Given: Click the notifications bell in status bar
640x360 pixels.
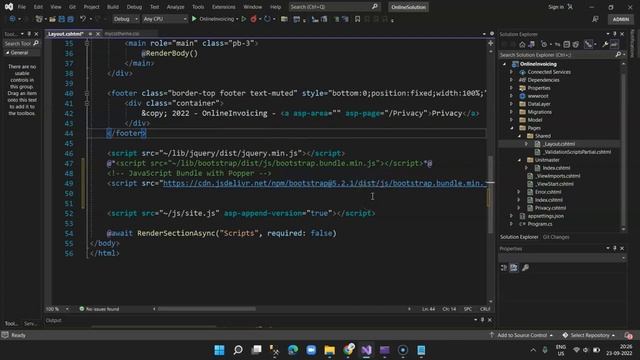Looking at the screenshot, I should [x=629, y=336].
